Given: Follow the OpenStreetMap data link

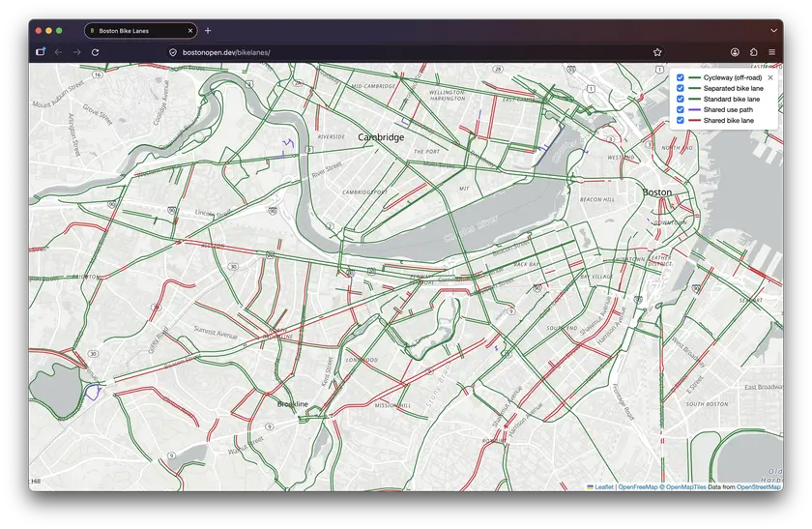Looking at the screenshot, I should pos(758,487).
